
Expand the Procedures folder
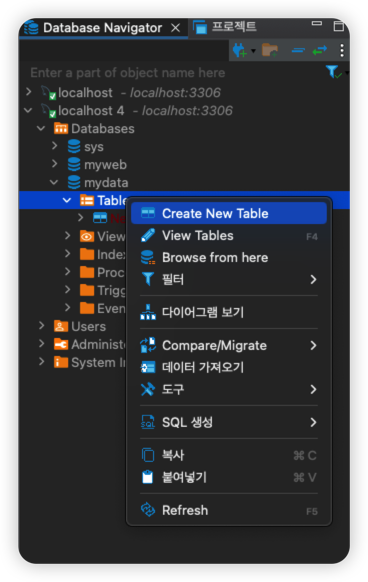pyautogui.click(x=68, y=272)
